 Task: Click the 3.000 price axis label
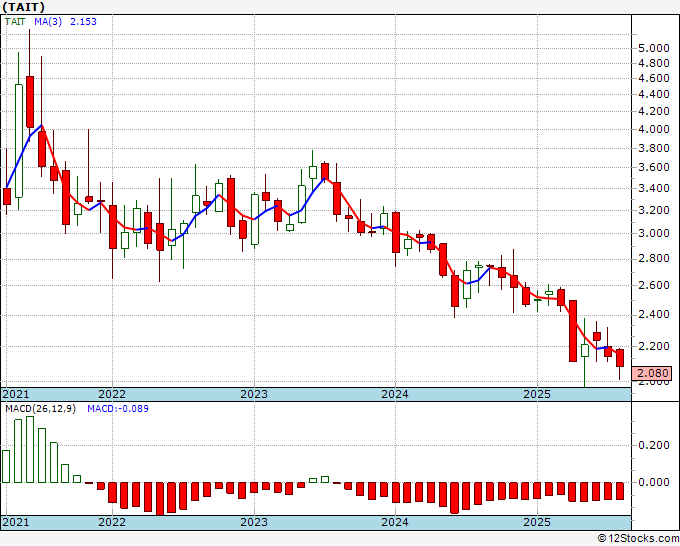coord(653,233)
